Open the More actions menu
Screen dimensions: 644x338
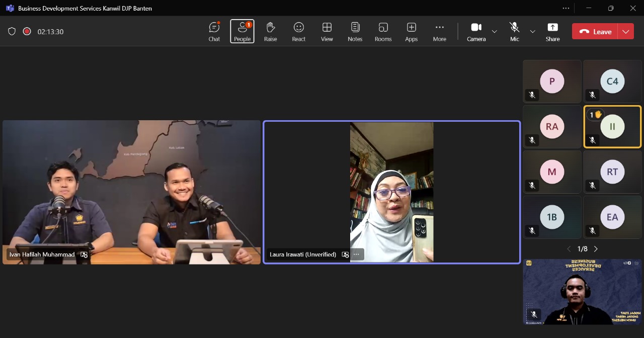click(439, 31)
